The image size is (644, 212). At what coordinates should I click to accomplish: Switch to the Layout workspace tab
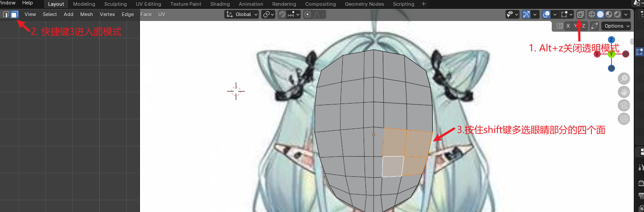point(56,4)
